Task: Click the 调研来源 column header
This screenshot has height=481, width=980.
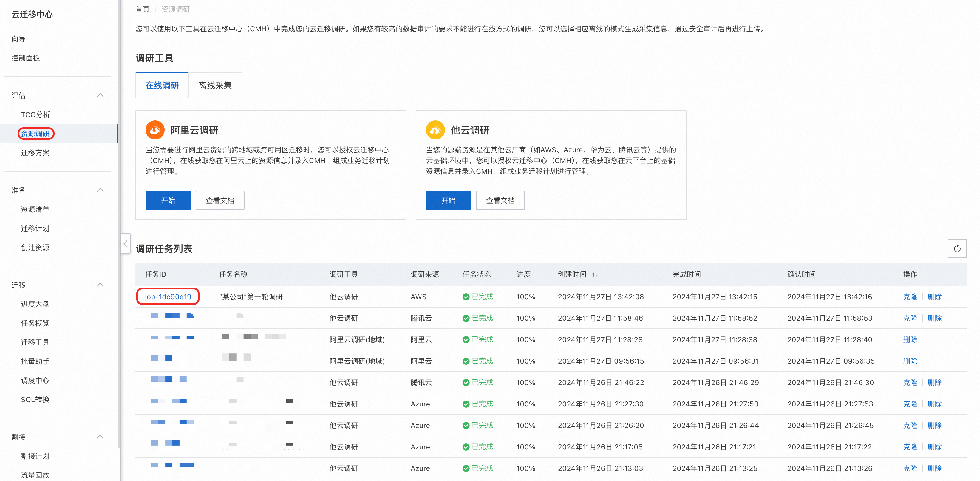Action: [x=425, y=274]
